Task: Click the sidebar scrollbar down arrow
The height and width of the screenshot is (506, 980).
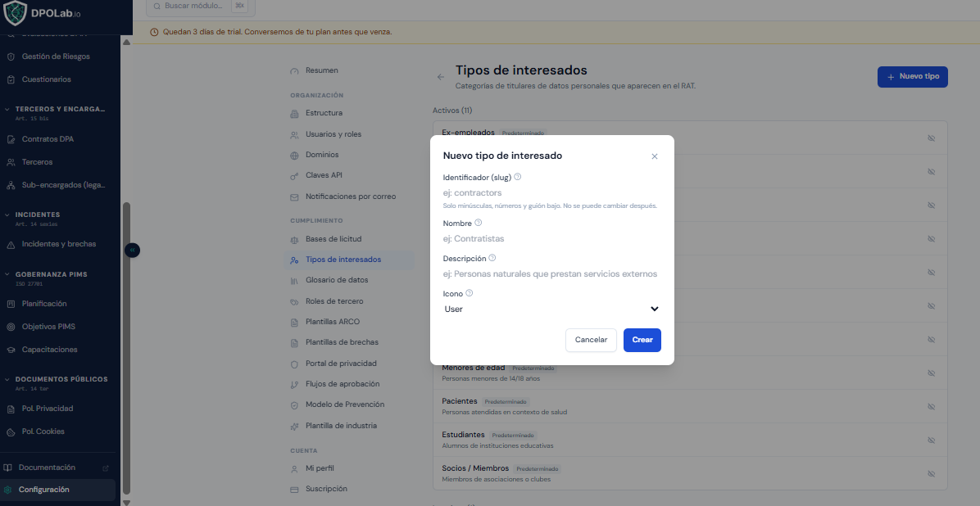Action: pos(127,502)
